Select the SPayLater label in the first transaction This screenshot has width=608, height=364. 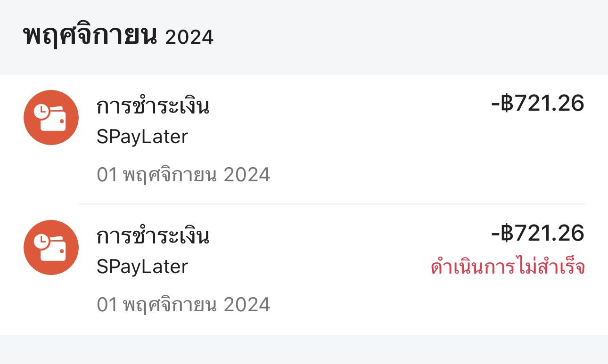[x=142, y=137]
